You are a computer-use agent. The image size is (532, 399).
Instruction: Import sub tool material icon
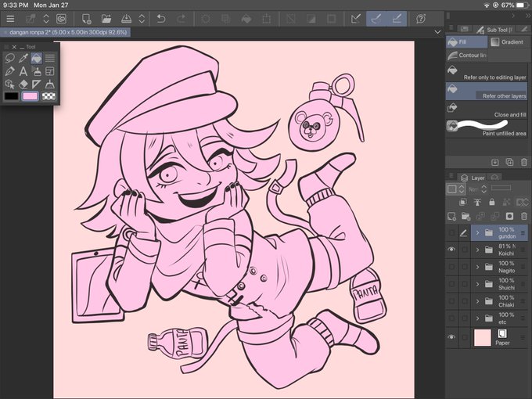tap(495, 162)
